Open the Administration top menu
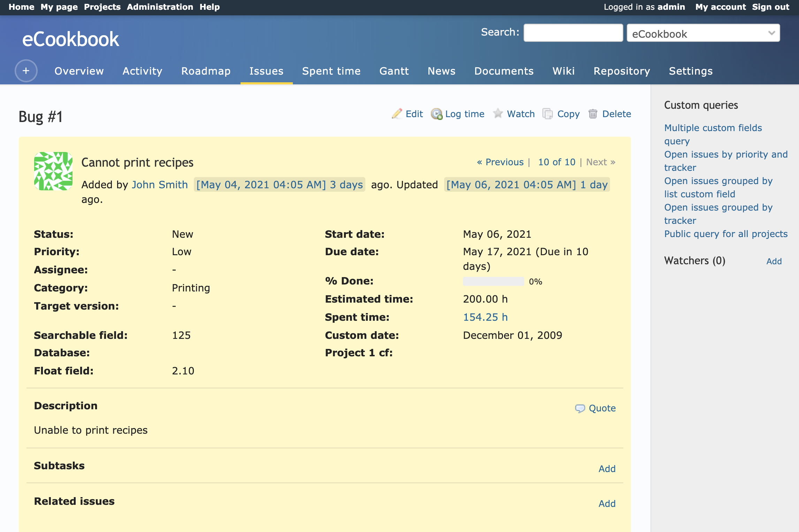The width and height of the screenshot is (799, 532). coord(160,7)
